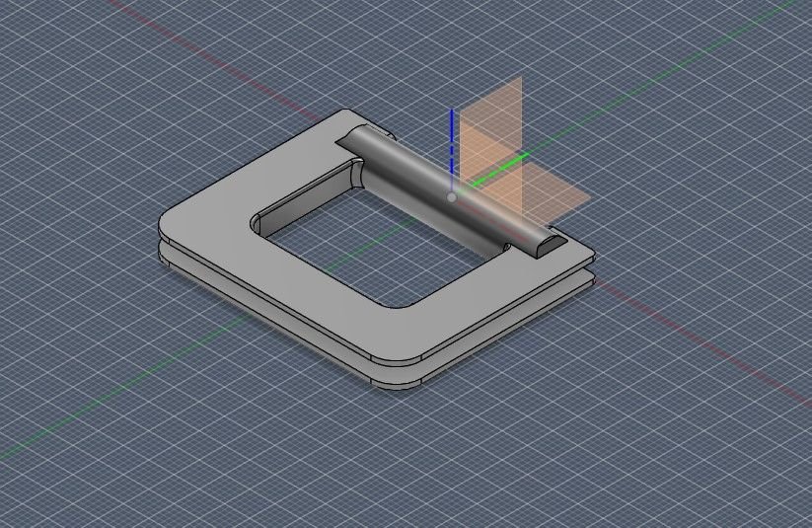Viewport: 812px width, 528px height.
Task: Select the inner left wall of cutout
Action: [x=301, y=196]
